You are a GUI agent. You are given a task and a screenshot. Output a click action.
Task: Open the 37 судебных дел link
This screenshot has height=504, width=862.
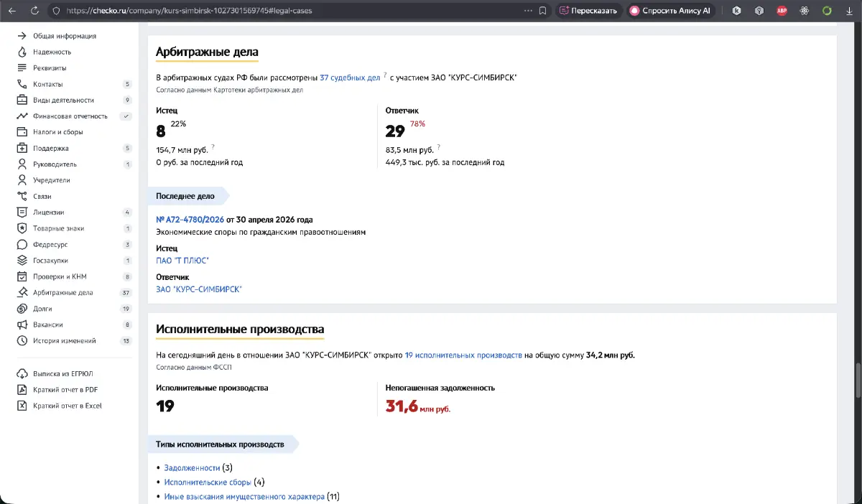pyautogui.click(x=350, y=78)
